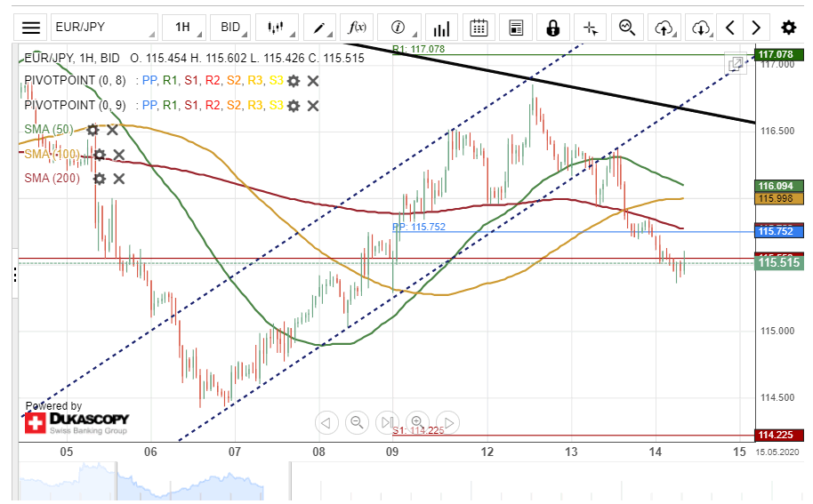Click the Dukascopy logo link

(x=76, y=421)
